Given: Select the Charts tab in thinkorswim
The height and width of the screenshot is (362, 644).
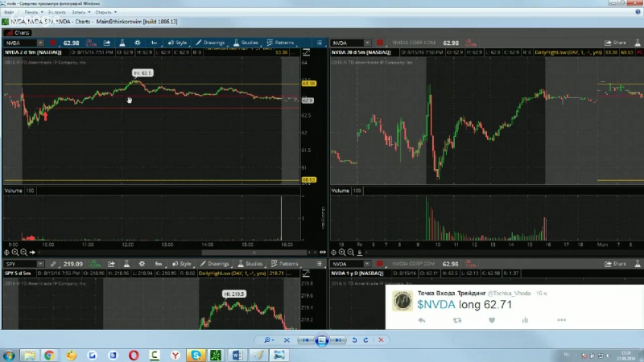Looking at the screenshot, I should [19, 32].
